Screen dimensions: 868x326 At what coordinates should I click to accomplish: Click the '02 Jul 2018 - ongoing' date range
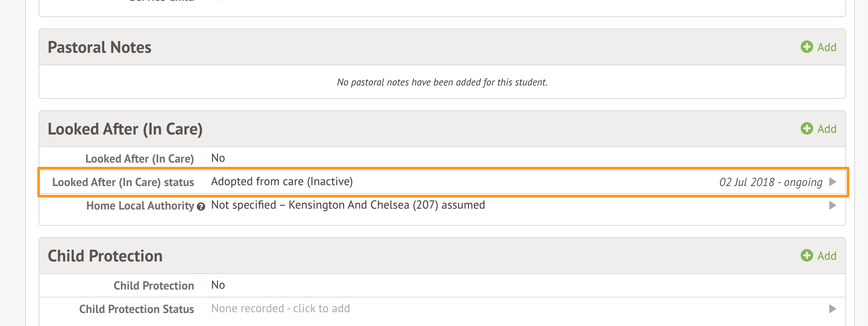click(x=770, y=182)
